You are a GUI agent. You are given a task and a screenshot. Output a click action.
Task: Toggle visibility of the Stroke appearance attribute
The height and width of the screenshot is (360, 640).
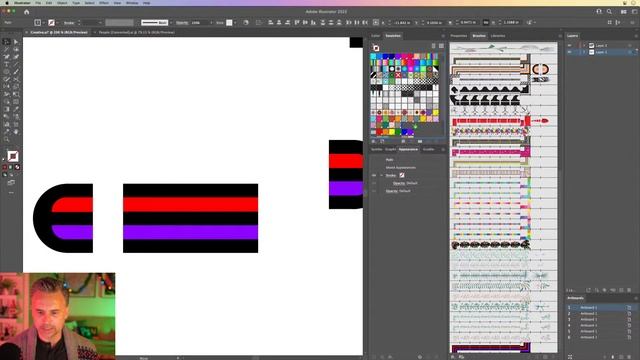(374, 175)
